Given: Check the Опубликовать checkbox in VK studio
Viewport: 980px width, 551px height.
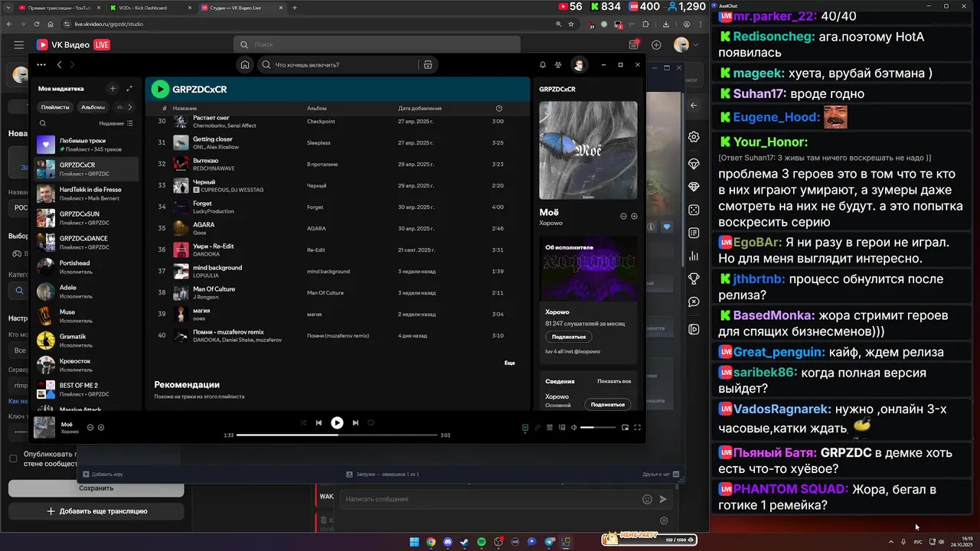Looking at the screenshot, I should point(13,458).
